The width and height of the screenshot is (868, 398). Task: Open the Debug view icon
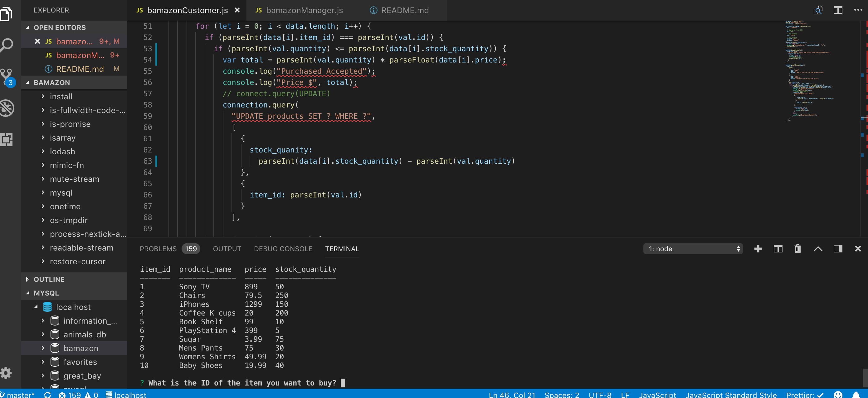7,108
